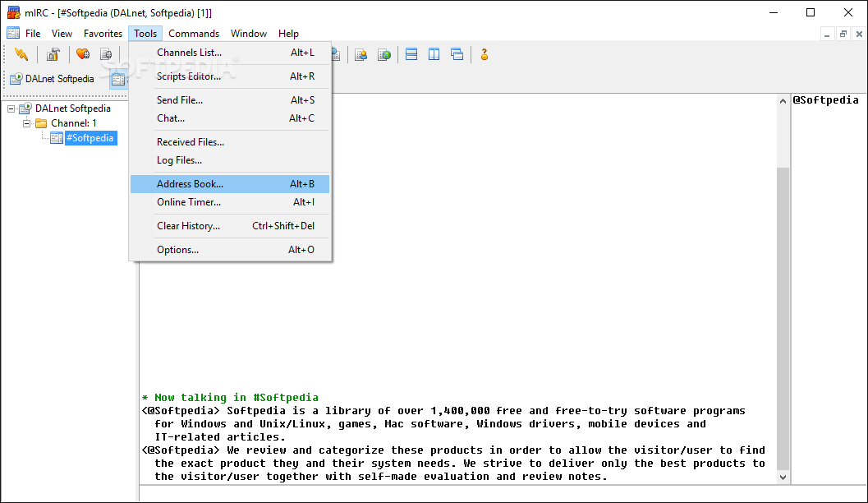Screen dimensions: 868x503
Task: Click the chat scrollbar up arrow
Action: 783,101
